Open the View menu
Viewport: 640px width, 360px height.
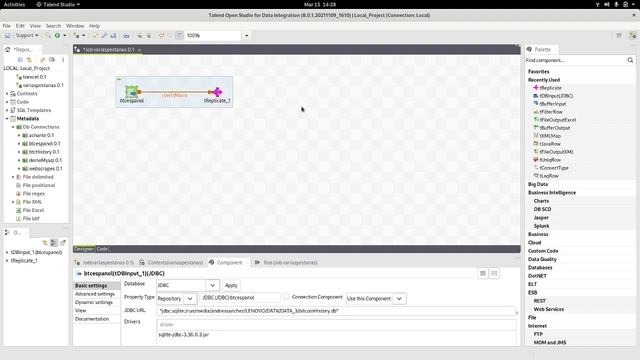tap(35, 26)
